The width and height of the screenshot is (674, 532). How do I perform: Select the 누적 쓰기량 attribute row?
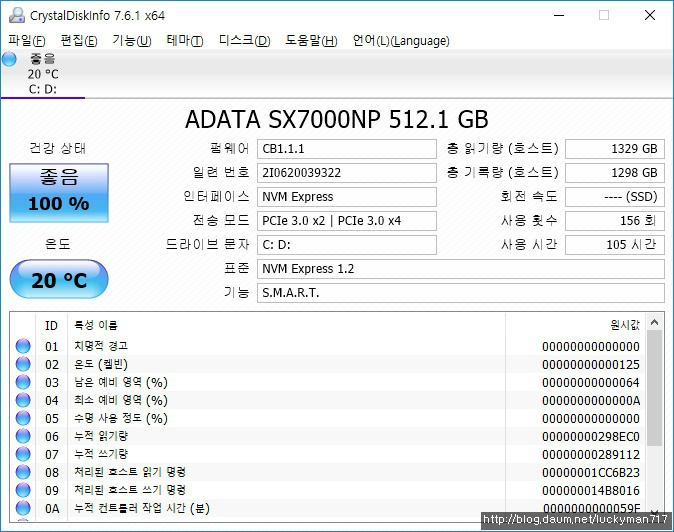coord(328,454)
